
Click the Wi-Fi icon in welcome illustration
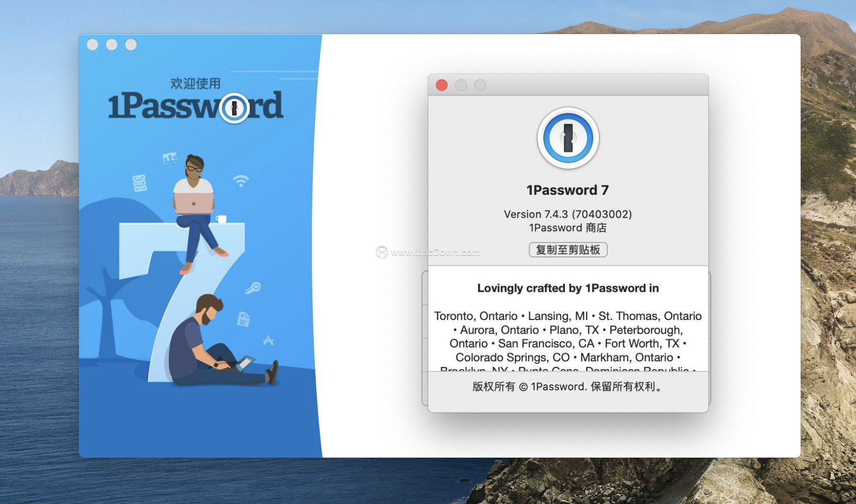click(x=241, y=181)
